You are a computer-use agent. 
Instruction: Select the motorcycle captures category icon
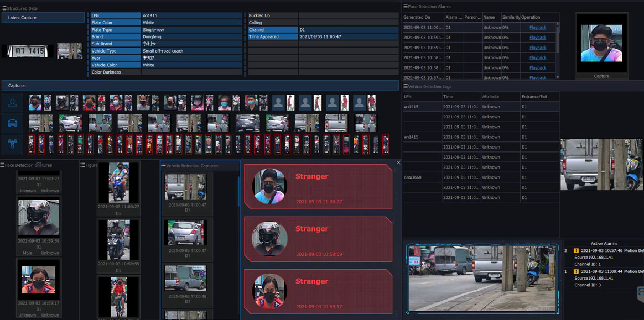click(x=12, y=144)
